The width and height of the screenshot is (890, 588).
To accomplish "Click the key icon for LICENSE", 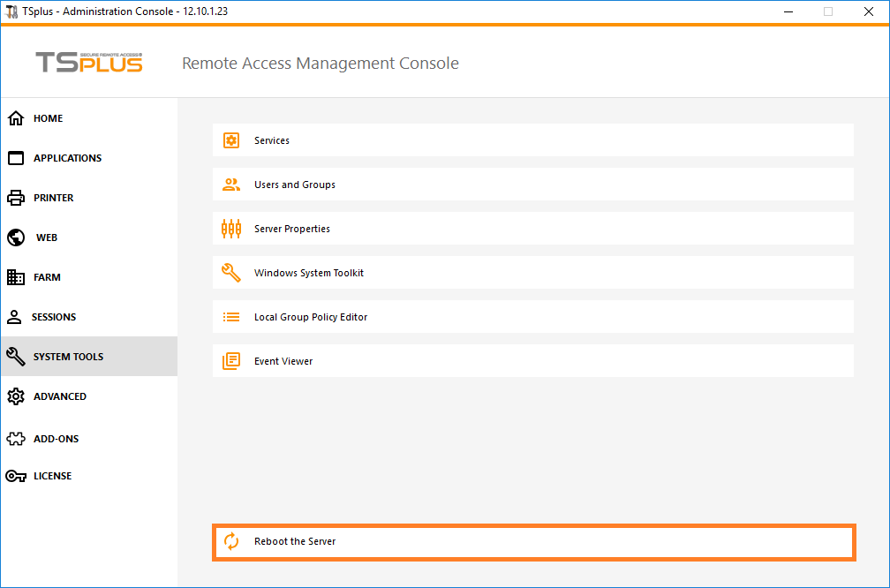I will click(x=16, y=476).
